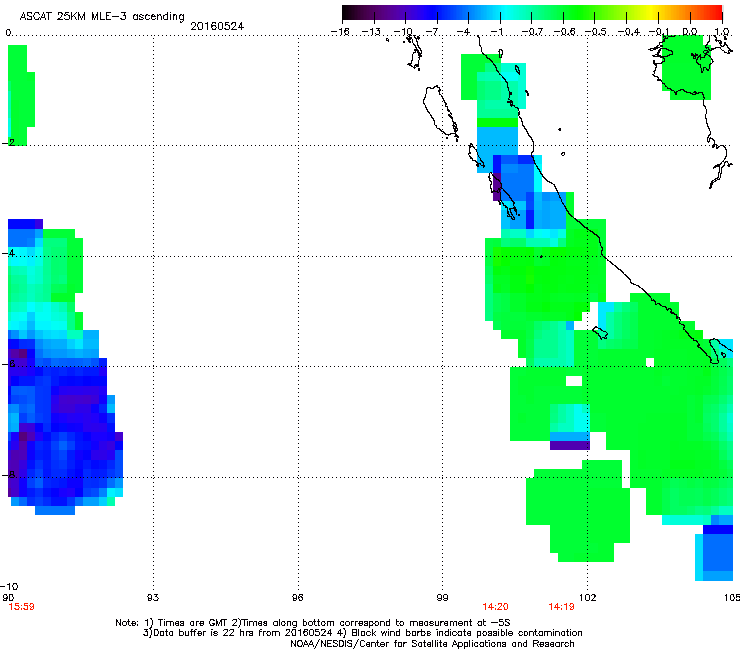740x650 pixels.
Task: Click the 1.0 label on color scale
Action: (x=722, y=32)
